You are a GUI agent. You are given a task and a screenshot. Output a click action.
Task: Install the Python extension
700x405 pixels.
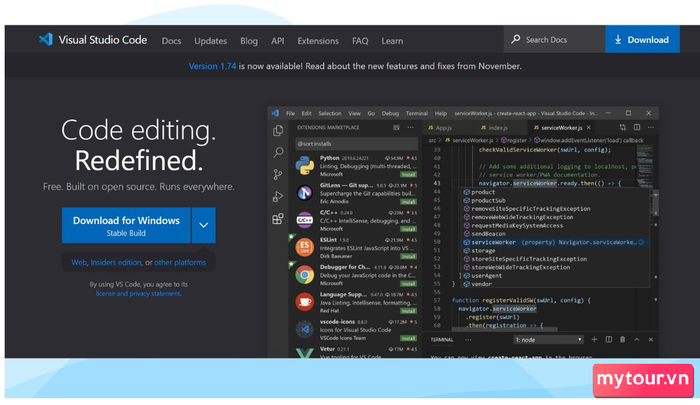point(408,174)
